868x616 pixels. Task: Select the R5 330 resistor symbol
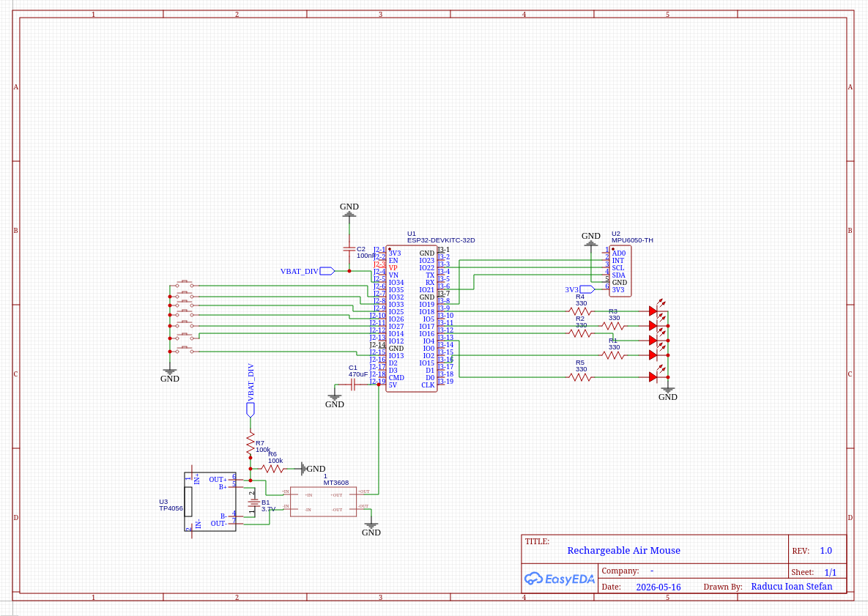[580, 377]
